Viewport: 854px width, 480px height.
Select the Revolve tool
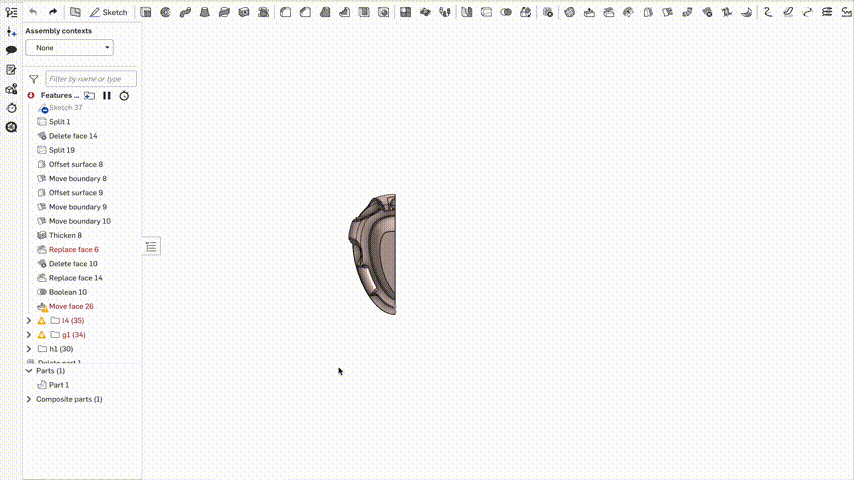click(x=165, y=12)
